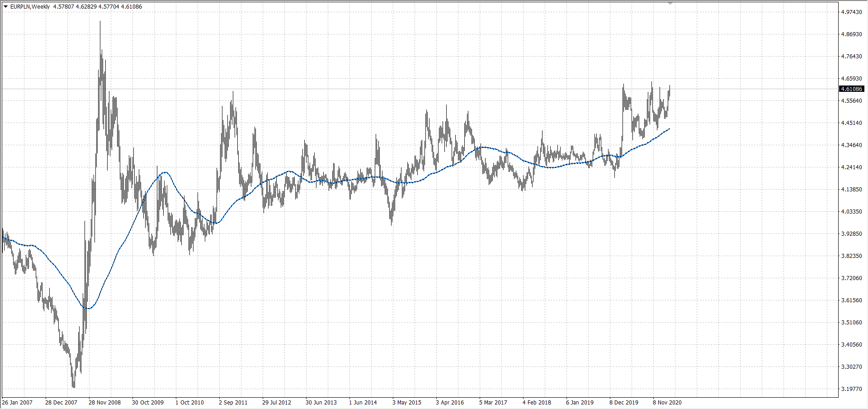The width and height of the screenshot is (868, 409).
Task: Click the 29 Jul 2012 date label
Action: point(277,403)
